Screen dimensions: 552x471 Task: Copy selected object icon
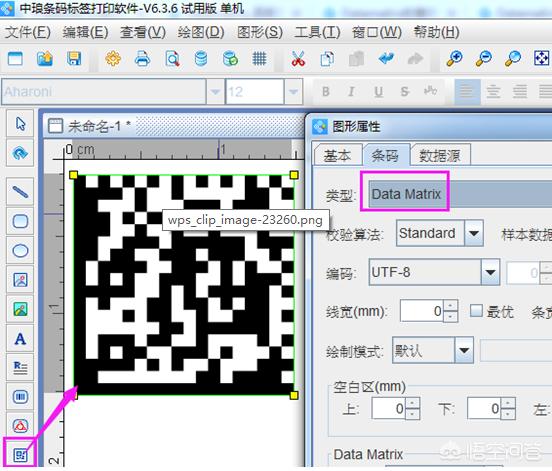pos(327,58)
